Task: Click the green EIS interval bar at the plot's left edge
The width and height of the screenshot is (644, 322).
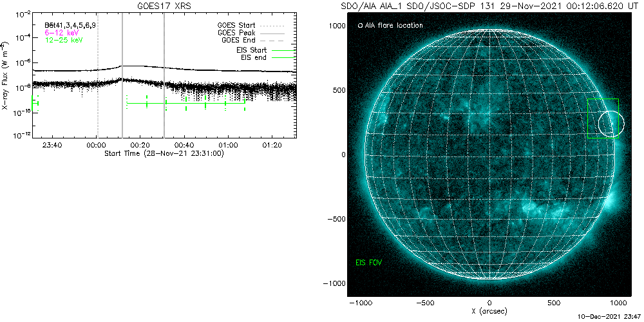Action: [35, 103]
